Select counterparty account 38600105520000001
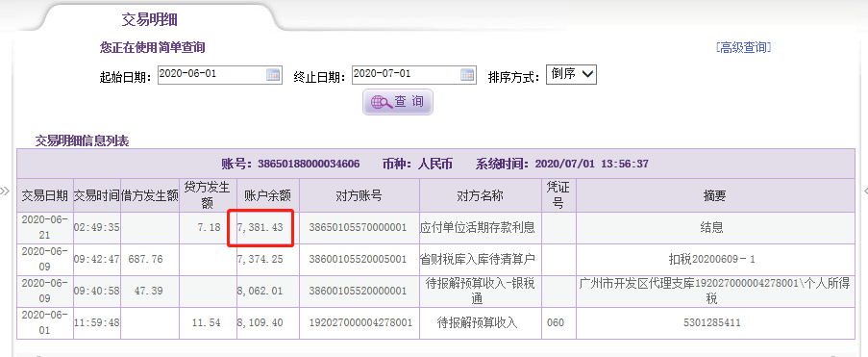This screenshot has width=868, height=357. tap(358, 291)
